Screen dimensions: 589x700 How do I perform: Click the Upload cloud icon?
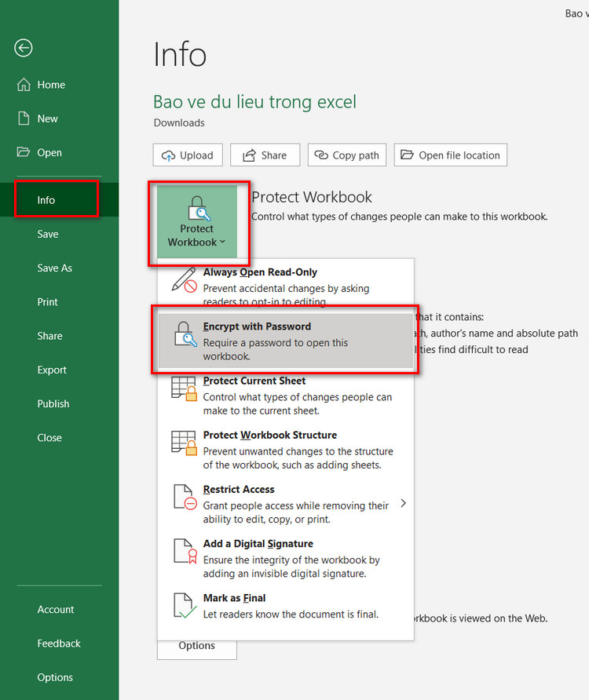pos(168,155)
